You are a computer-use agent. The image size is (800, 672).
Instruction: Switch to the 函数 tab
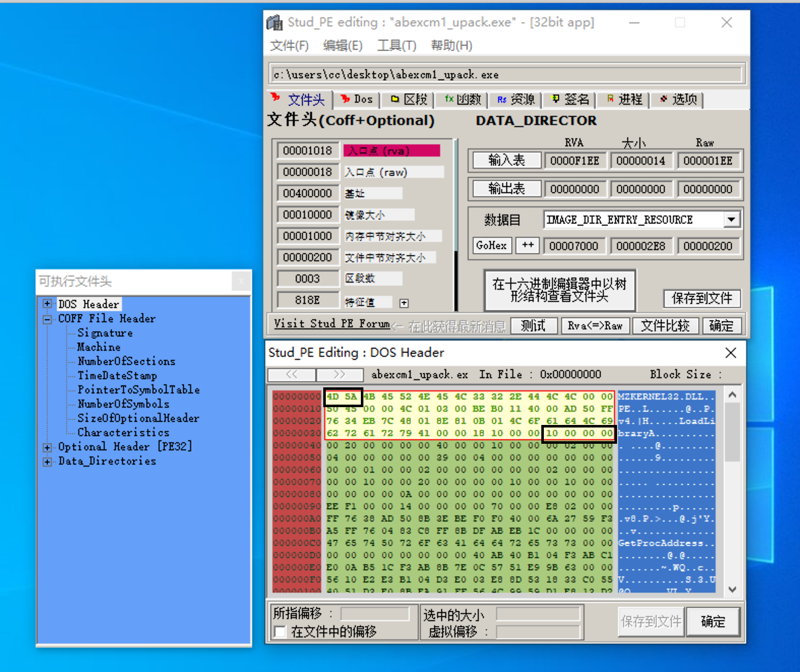click(463, 99)
